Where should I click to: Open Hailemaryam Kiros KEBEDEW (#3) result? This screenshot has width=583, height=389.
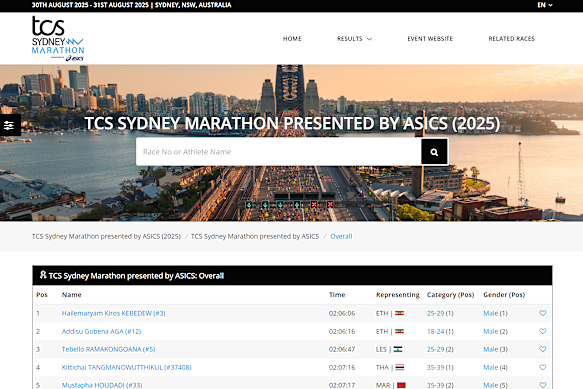click(113, 313)
